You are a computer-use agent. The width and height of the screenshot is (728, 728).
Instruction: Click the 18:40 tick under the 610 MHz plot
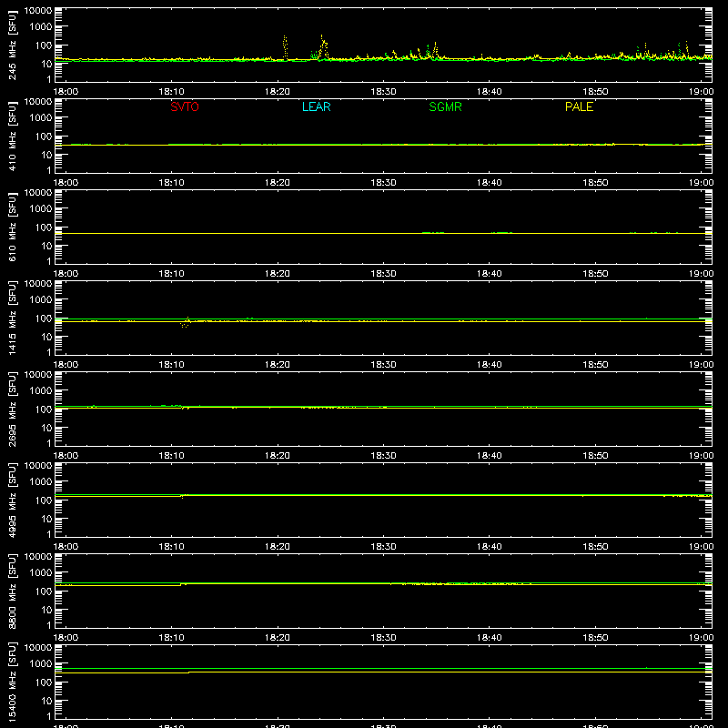click(x=490, y=274)
